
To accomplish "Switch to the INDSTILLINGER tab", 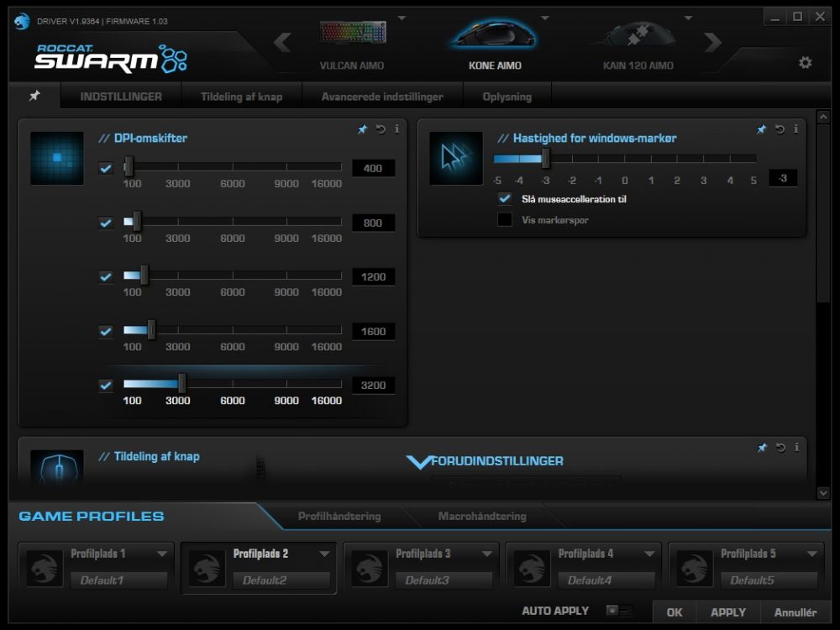I will click(x=121, y=97).
